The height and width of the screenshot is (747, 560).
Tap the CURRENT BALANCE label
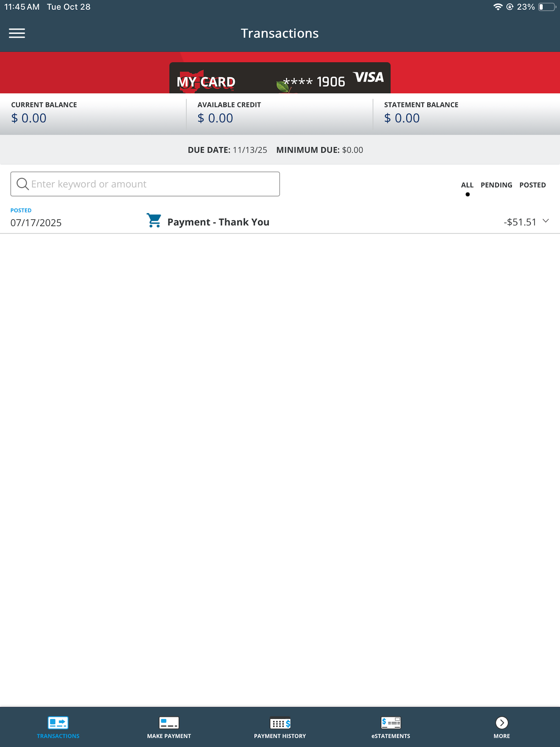(x=44, y=105)
